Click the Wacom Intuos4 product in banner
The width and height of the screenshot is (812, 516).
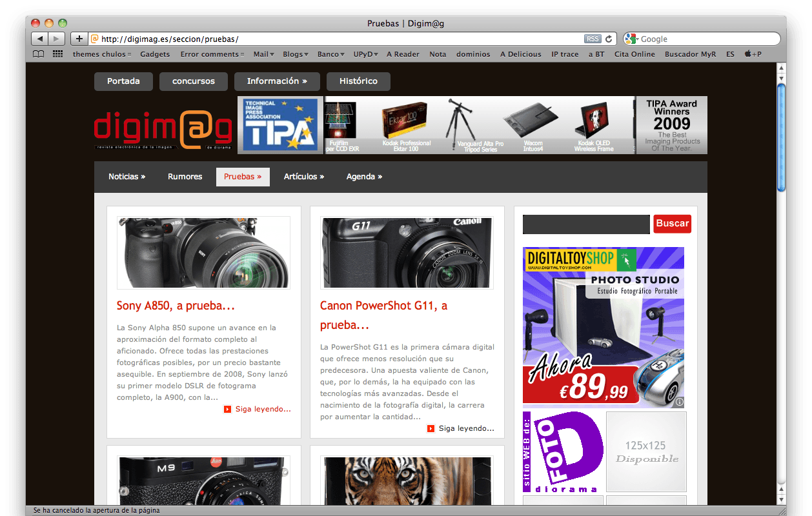tap(533, 125)
